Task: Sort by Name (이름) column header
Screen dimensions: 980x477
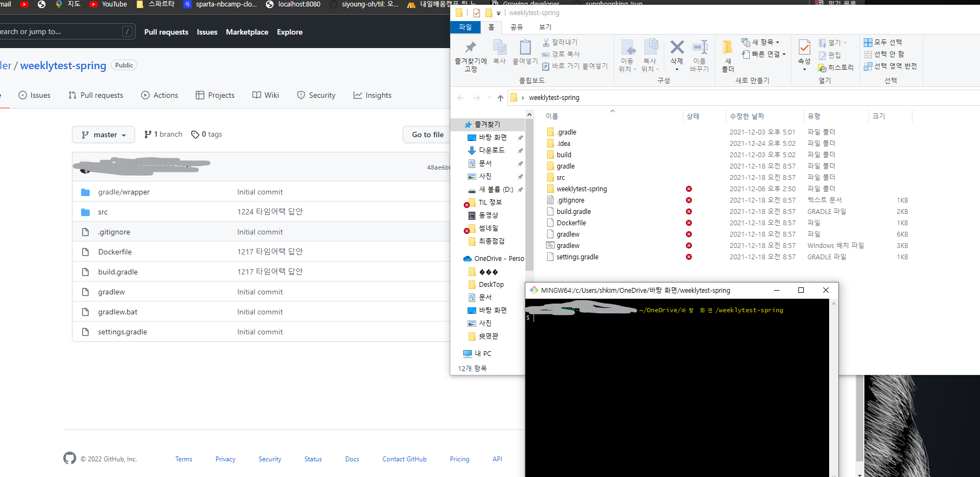Action: (552, 116)
